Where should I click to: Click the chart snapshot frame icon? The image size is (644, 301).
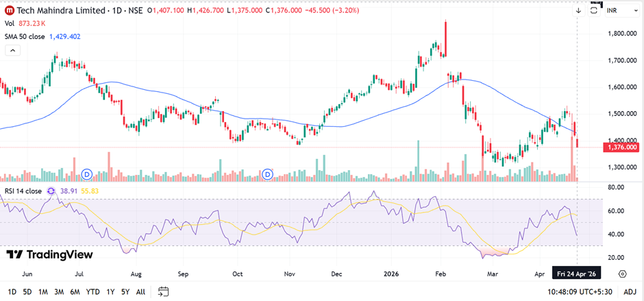point(593,11)
